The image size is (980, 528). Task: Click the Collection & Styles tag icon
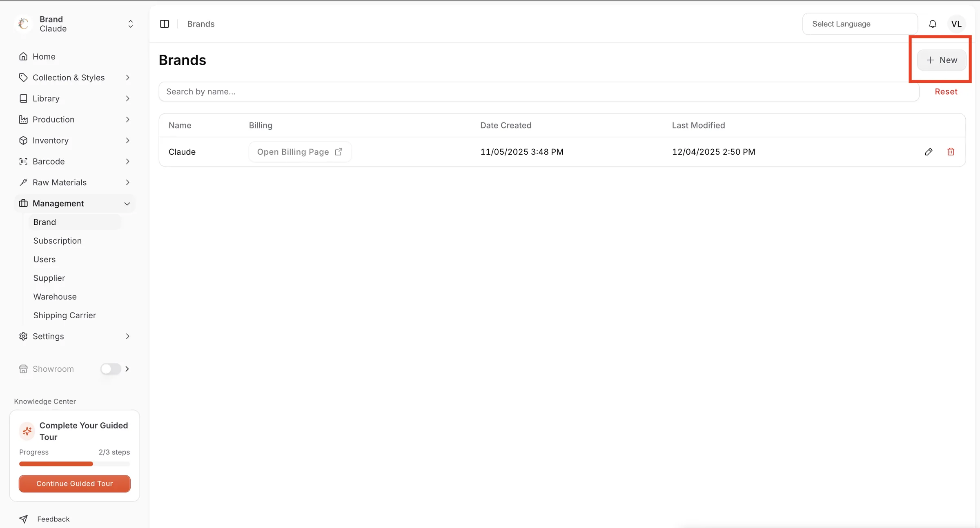(23, 78)
